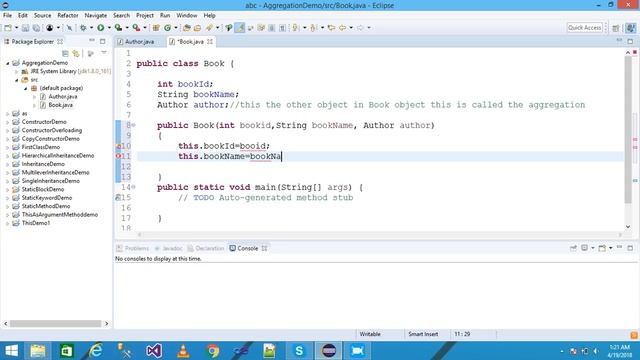Close the Book.java editor tab

pyautogui.click(x=210, y=42)
